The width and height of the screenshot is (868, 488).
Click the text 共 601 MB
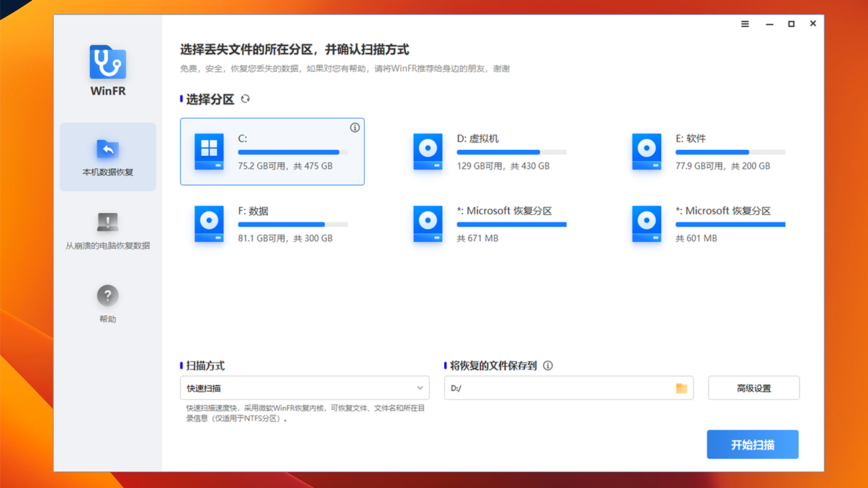coord(696,239)
